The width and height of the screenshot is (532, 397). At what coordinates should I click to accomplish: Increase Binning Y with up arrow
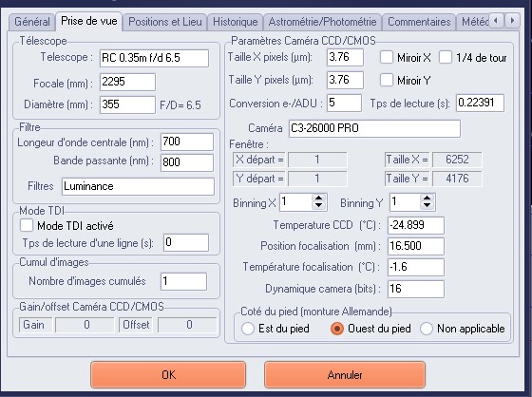pyautogui.click(x=427, y=198)
